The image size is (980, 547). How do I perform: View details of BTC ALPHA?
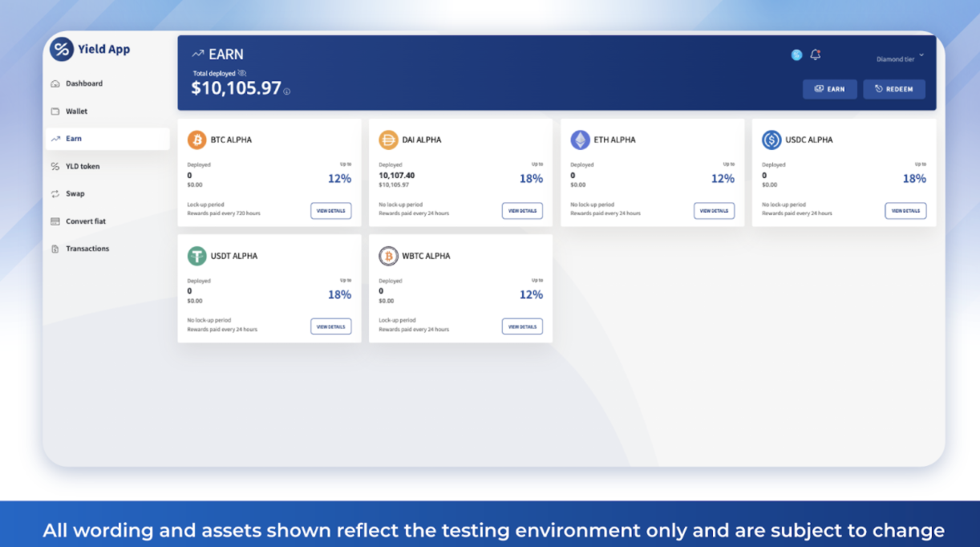point(331,211)
